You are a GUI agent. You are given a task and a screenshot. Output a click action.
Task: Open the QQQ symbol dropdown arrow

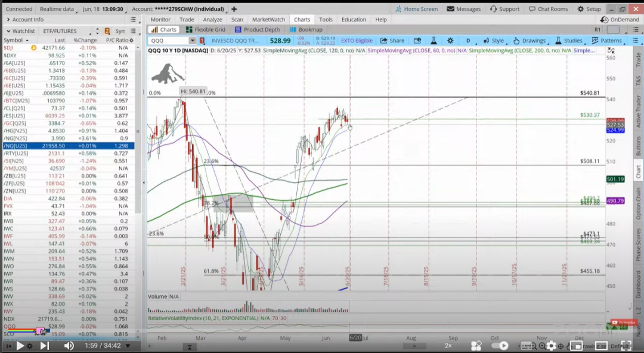[192, 41]
